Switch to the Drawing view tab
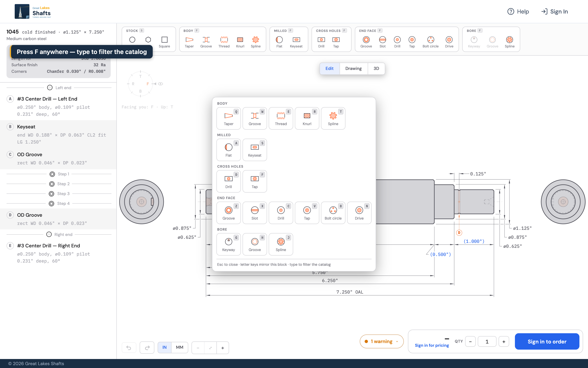 [x=353, y=68]
